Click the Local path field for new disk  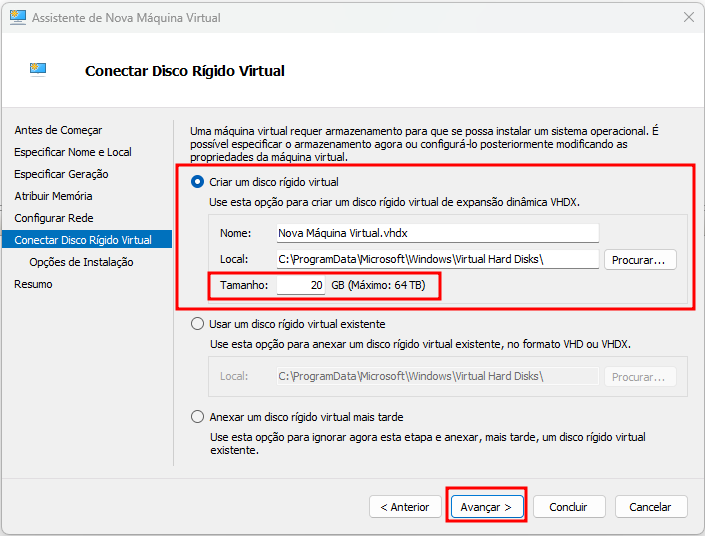[x=437, y=259]
